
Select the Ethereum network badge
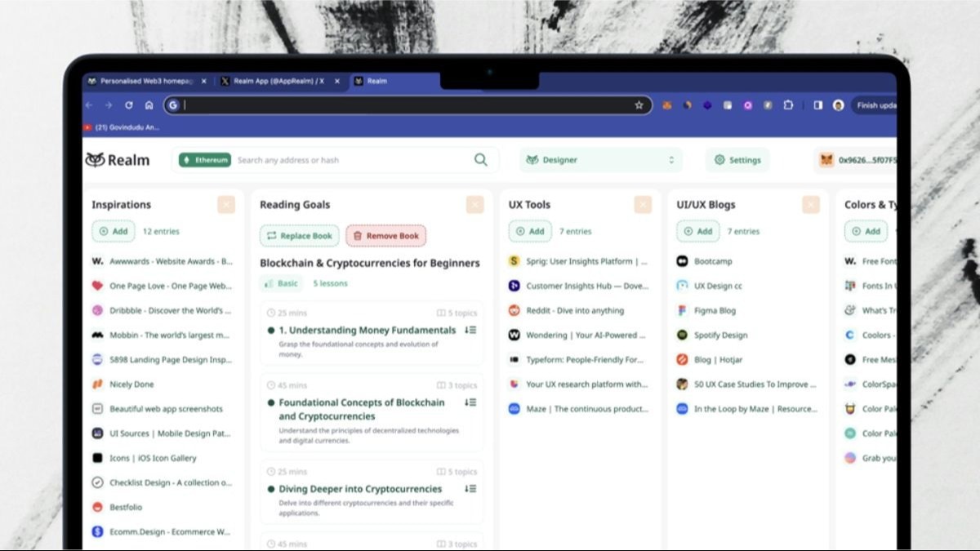point(205,160)
